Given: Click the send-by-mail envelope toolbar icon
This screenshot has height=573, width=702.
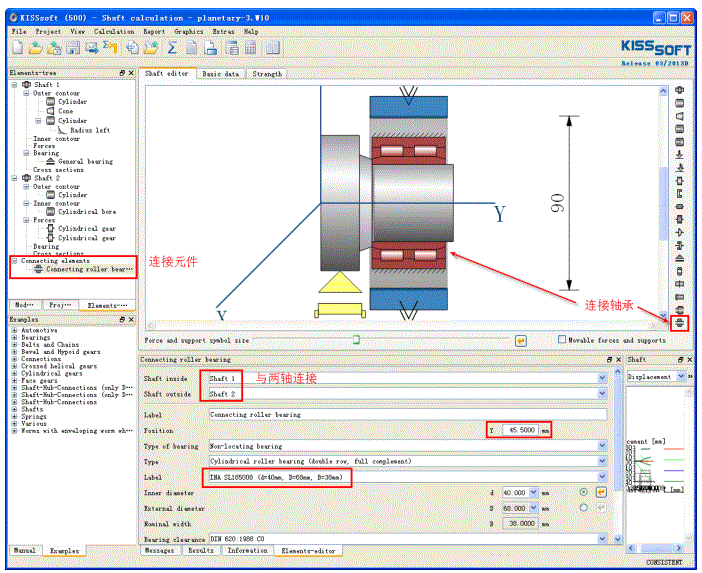Looking at the screenshot, I should pos(92,47).
